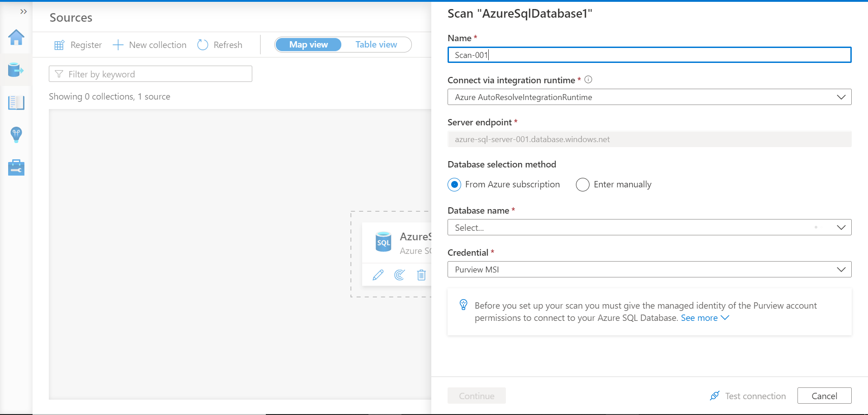Open the Credential dropdown
Viewport: 868px width, 415px height.
click(x=649, y=270)
